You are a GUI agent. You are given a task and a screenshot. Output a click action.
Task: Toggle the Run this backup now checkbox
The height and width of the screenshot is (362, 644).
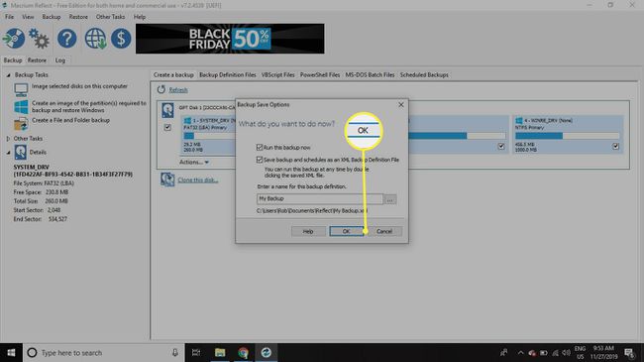260,147
